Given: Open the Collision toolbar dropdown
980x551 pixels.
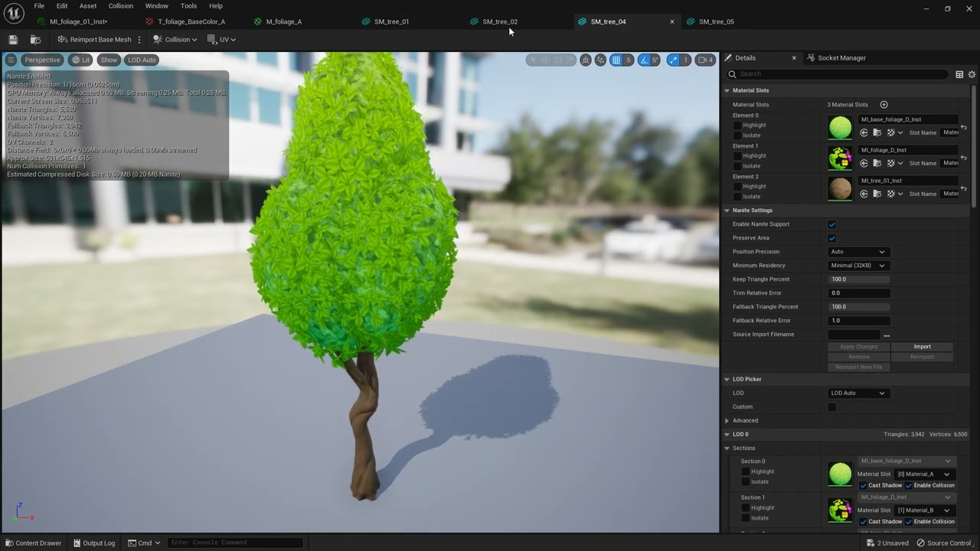Looking at the screenshot, I should (x=175, y=39).
